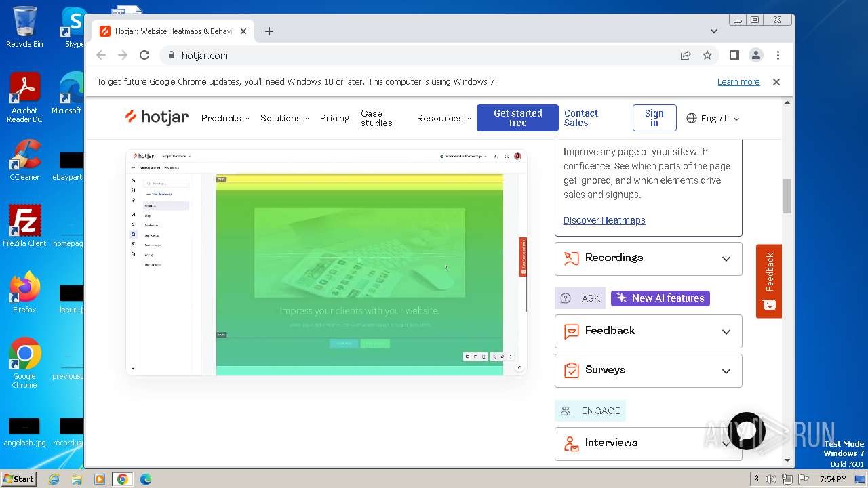Screen dimensions: 868x488
Task: Open the Chrome side panel
Action: [734, 55]
